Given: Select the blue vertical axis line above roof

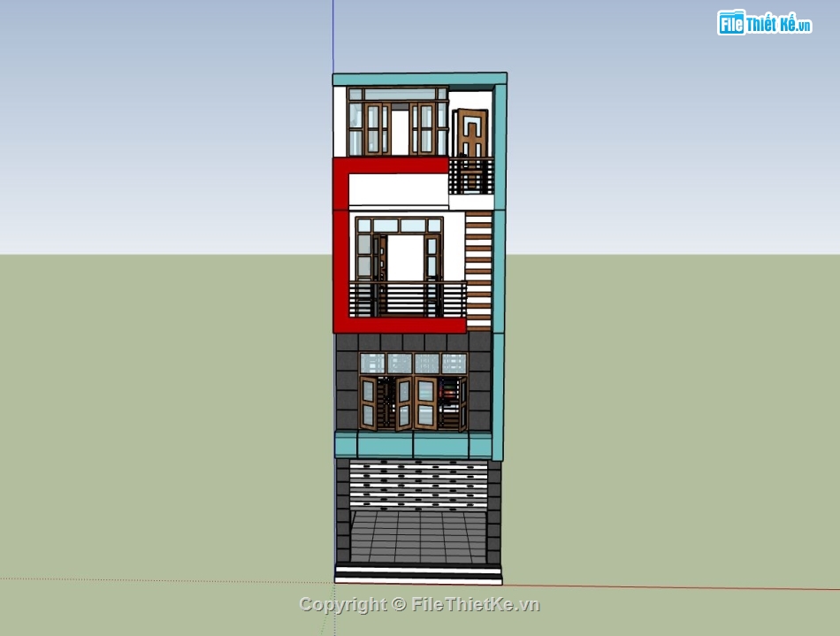Looking at the screenshot, I should point(332,36).
